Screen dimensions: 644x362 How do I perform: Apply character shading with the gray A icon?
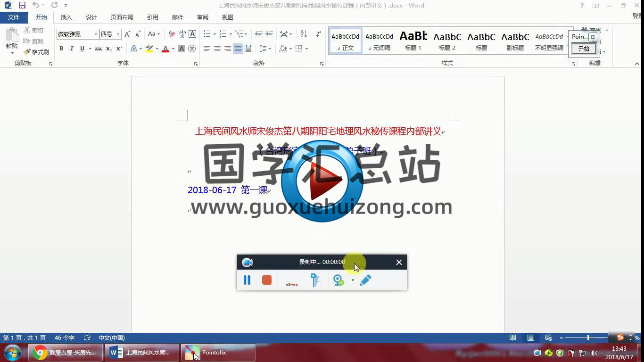click(x=182, y=49)
